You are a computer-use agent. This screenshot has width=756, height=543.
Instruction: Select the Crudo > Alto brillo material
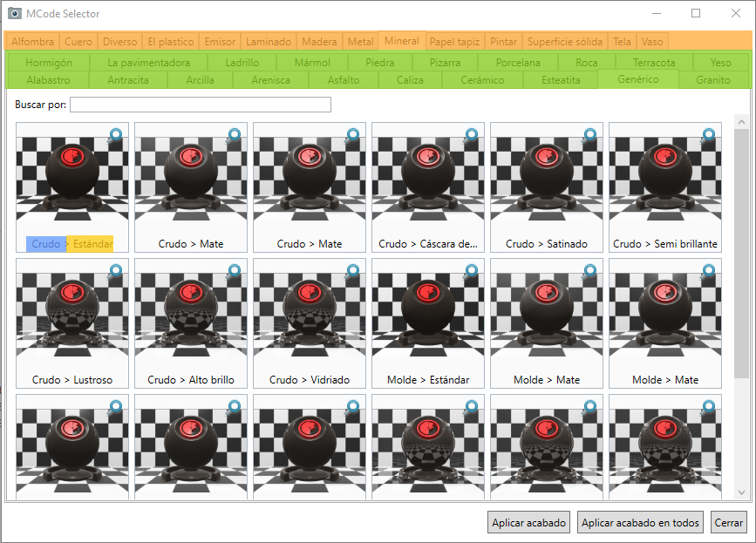tap(191, 323)
